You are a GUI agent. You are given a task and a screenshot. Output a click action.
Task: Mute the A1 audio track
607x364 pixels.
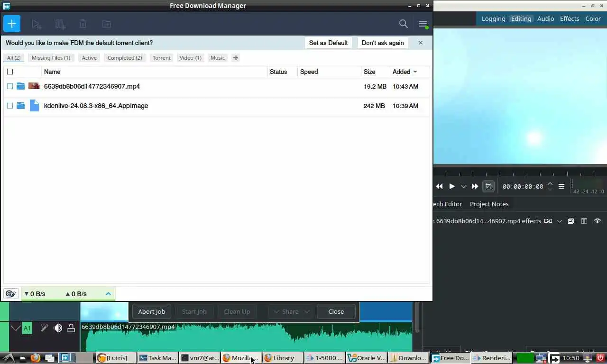[x=58, y=328]
